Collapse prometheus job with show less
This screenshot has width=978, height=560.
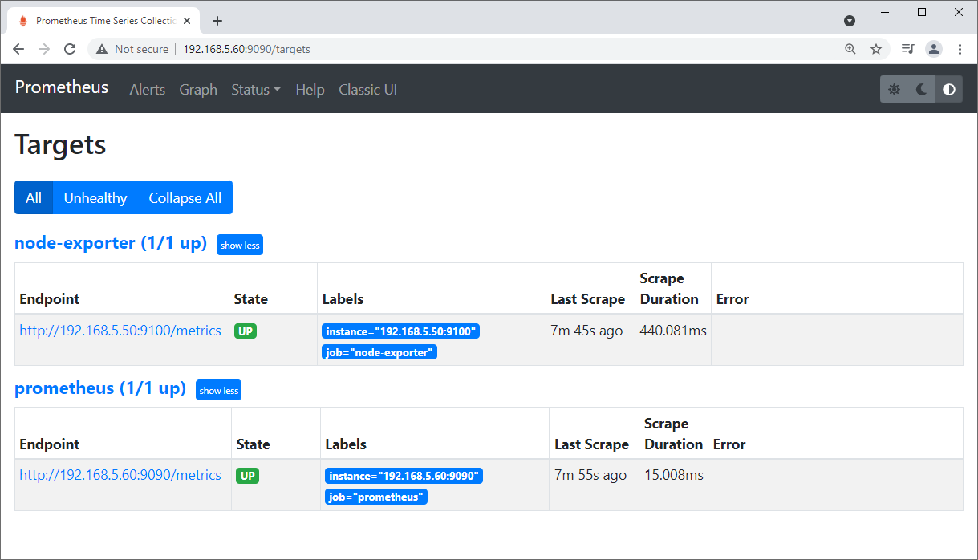click(x=218, y=391)
